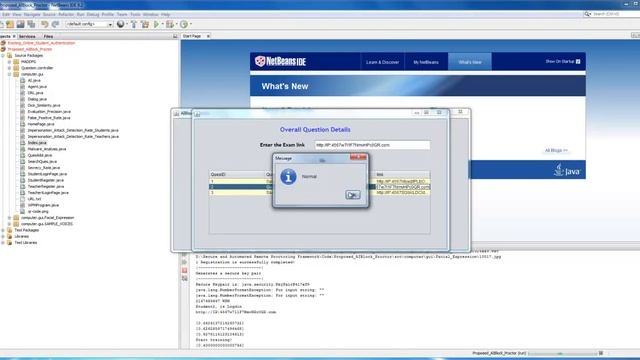
Task: Open the Edit menu
Action: (x=6, y=14)
